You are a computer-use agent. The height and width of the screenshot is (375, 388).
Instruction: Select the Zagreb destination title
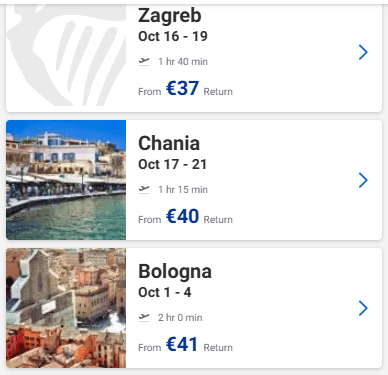pyautogui.click(x=170, y=16)
